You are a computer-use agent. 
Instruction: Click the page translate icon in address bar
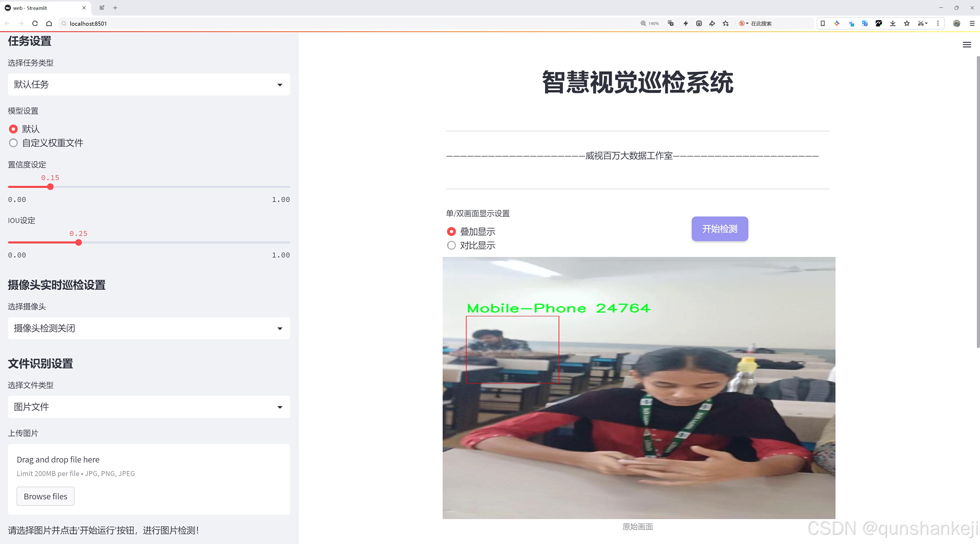670,23
